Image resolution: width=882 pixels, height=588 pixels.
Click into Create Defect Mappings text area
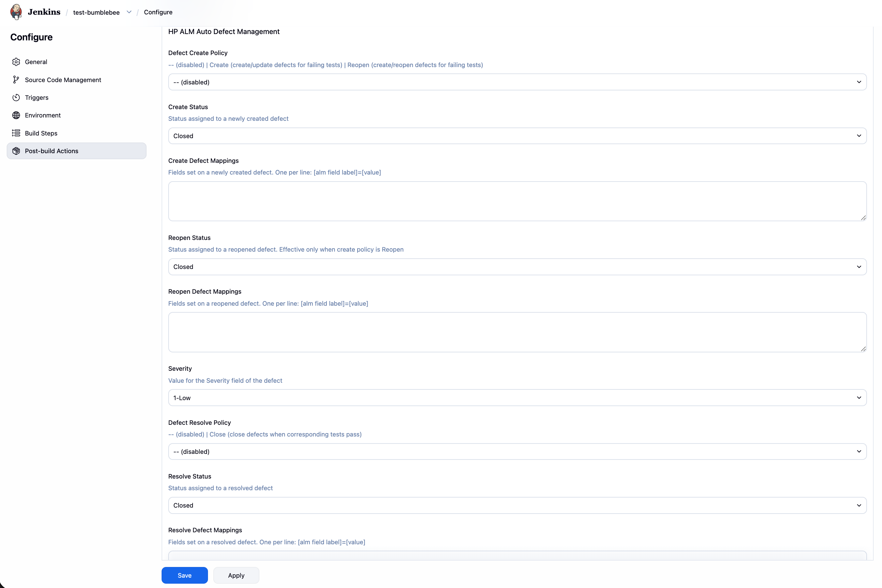click(x=517, y=201)
